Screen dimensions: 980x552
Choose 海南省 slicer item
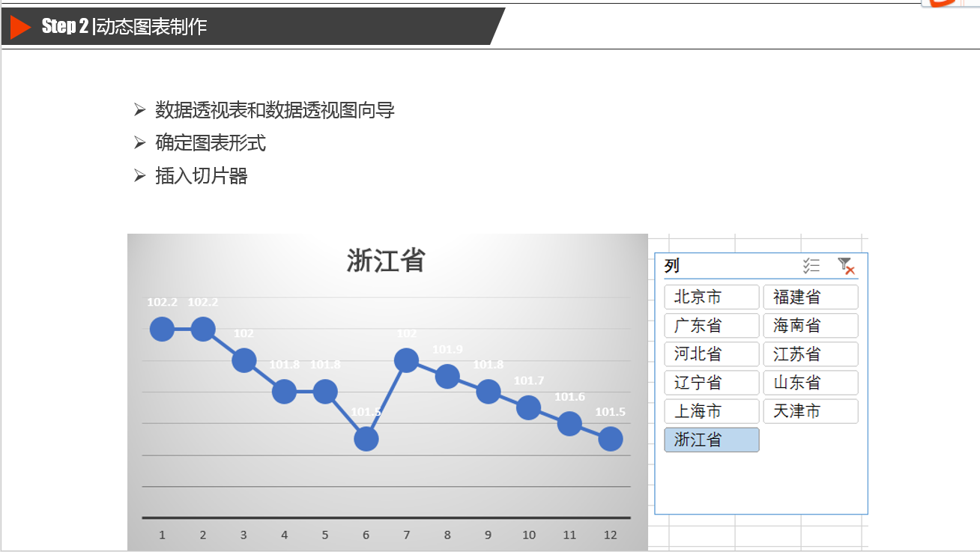pyautogui.click(x=811, y=325)
